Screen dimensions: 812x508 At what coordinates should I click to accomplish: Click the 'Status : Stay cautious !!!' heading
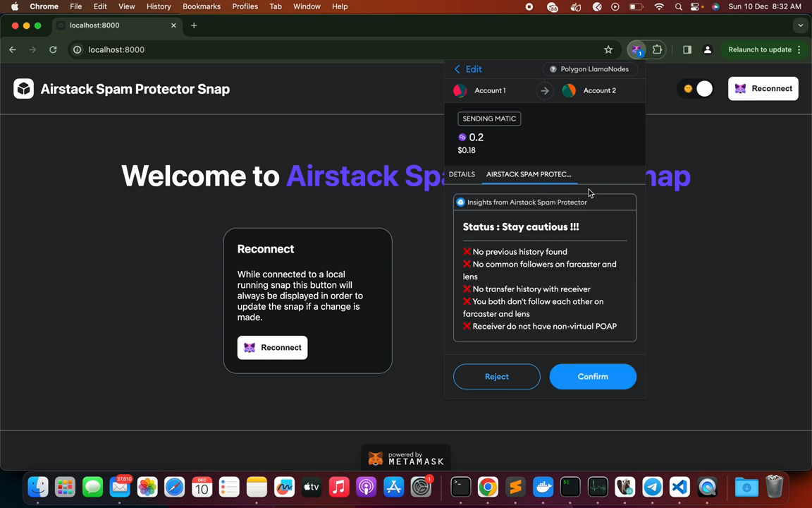point(521,226)
